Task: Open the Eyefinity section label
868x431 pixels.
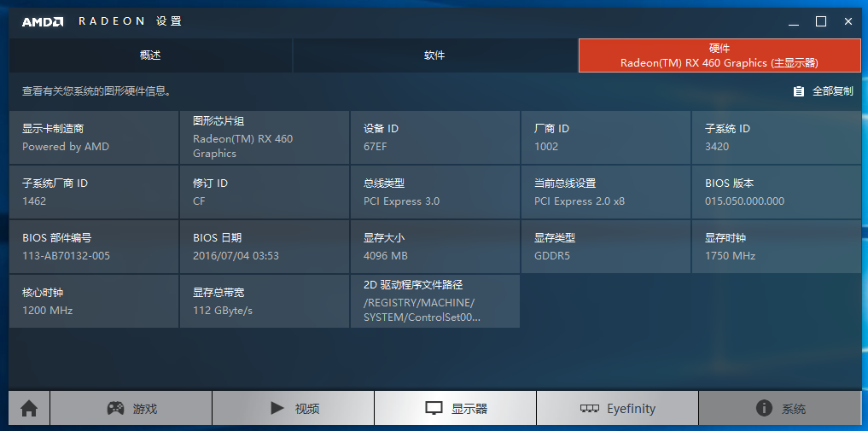Action: [631, 409]
